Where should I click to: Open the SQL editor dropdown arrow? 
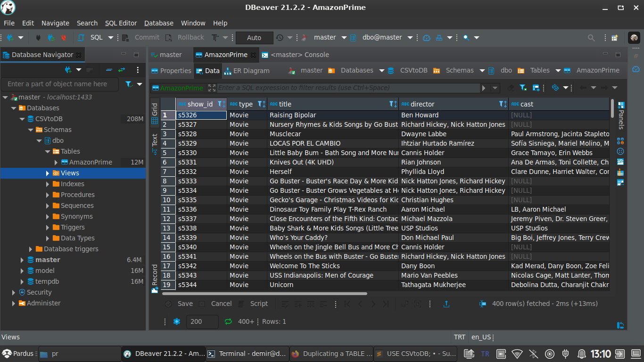point(111,38)
